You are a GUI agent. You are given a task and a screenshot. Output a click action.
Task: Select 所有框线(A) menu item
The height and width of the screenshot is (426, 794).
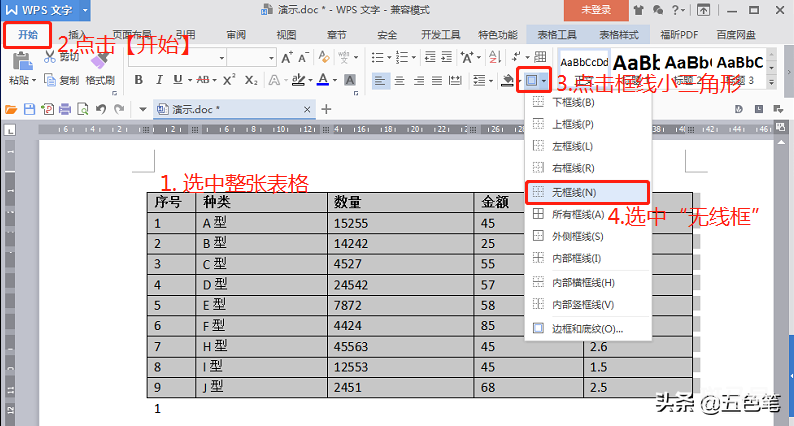coord(587,215)
